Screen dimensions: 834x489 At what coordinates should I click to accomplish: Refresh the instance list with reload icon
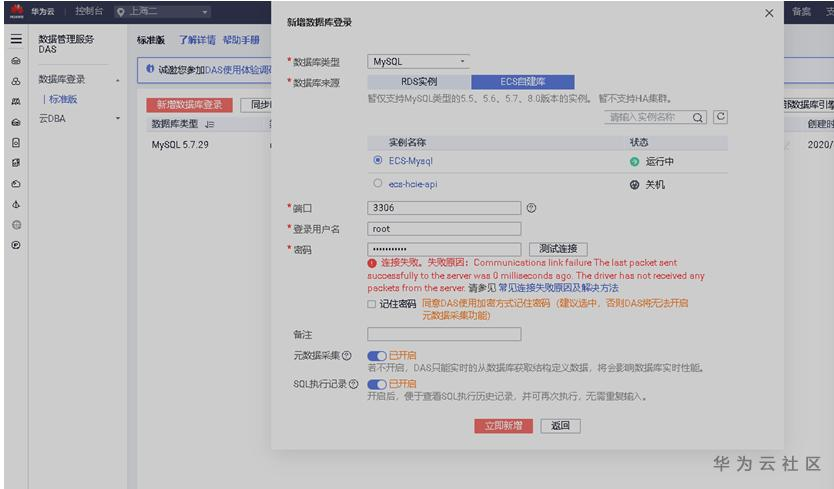(720, 117)
